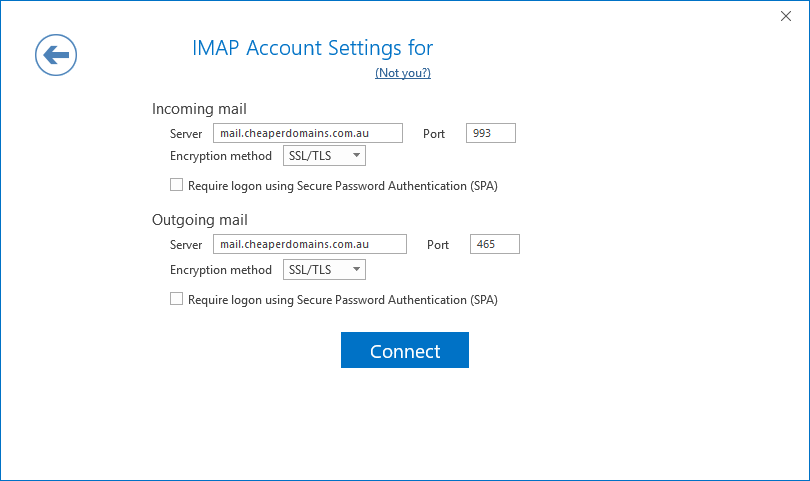810x481 pixels.
Task: Enable the incoming mail SPA checkbox
Action: pos(177,184)
